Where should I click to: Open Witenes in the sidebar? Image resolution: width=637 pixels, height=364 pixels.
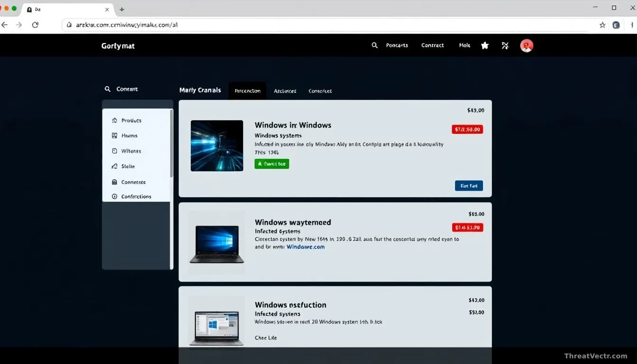tap(131, 151)
